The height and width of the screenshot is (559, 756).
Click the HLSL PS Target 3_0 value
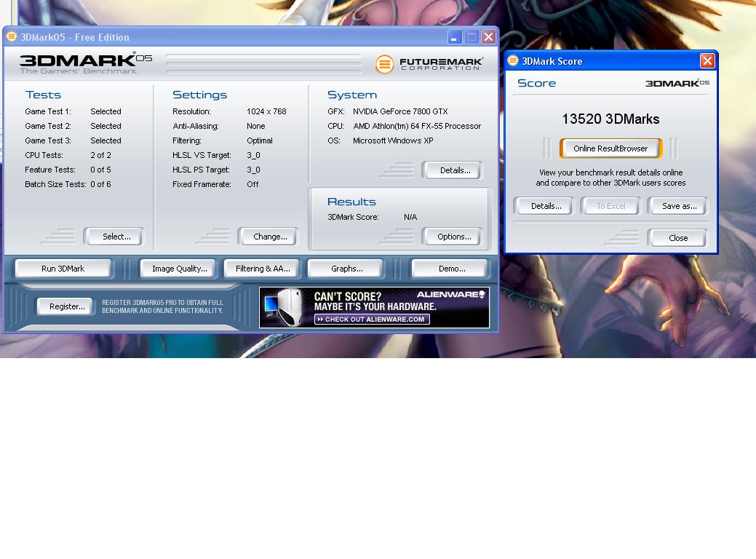coord(254,170)
